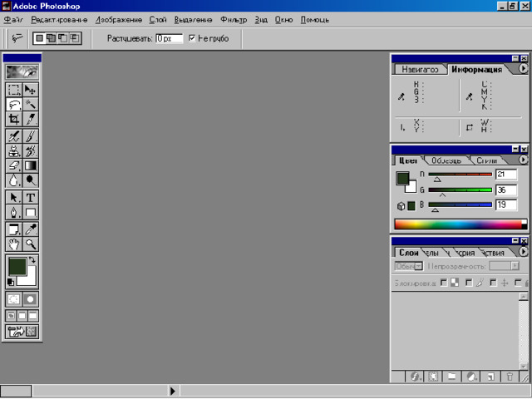The width and height of the screenshot is (532, 399).
Task: Click the color spectrum ramp bar
Action: tap(461, 224)
